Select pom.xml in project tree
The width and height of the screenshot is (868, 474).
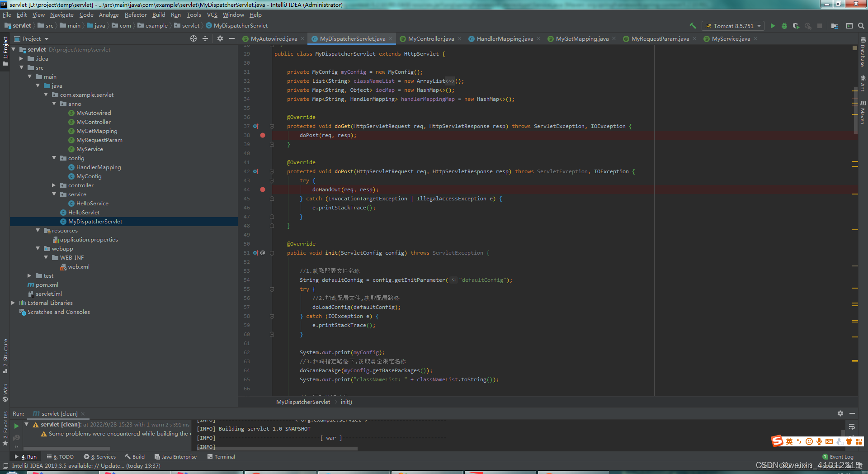43,284
